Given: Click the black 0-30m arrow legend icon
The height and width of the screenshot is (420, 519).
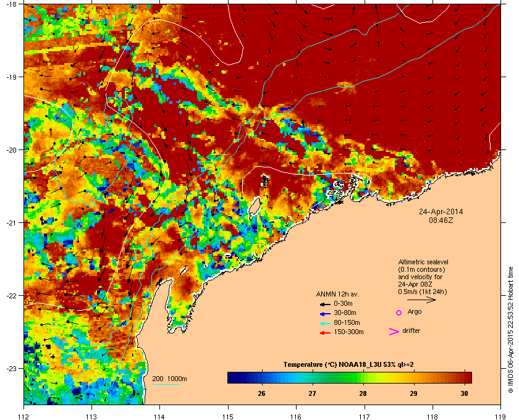Looking at the screenshot, I should coord(325,304).
